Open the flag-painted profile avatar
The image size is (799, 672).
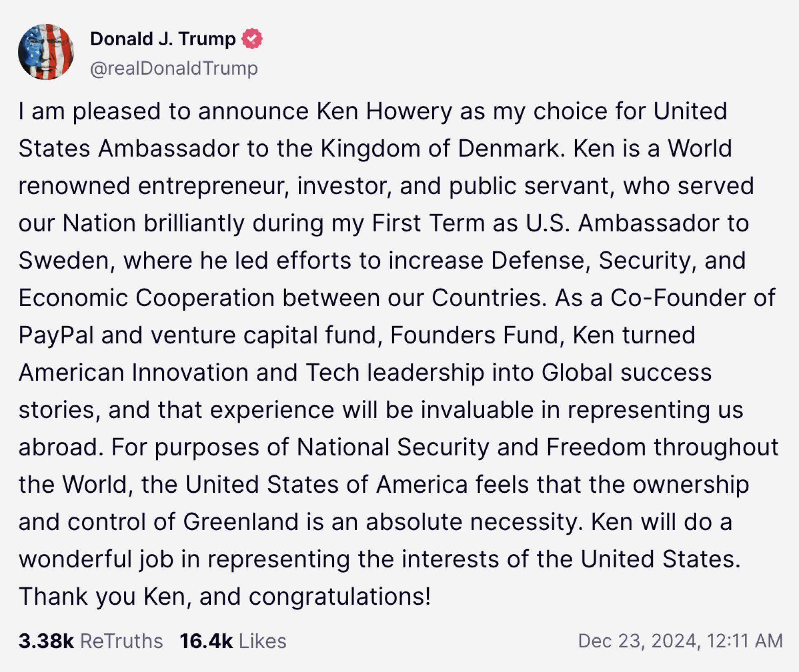[x=46, y=52]
